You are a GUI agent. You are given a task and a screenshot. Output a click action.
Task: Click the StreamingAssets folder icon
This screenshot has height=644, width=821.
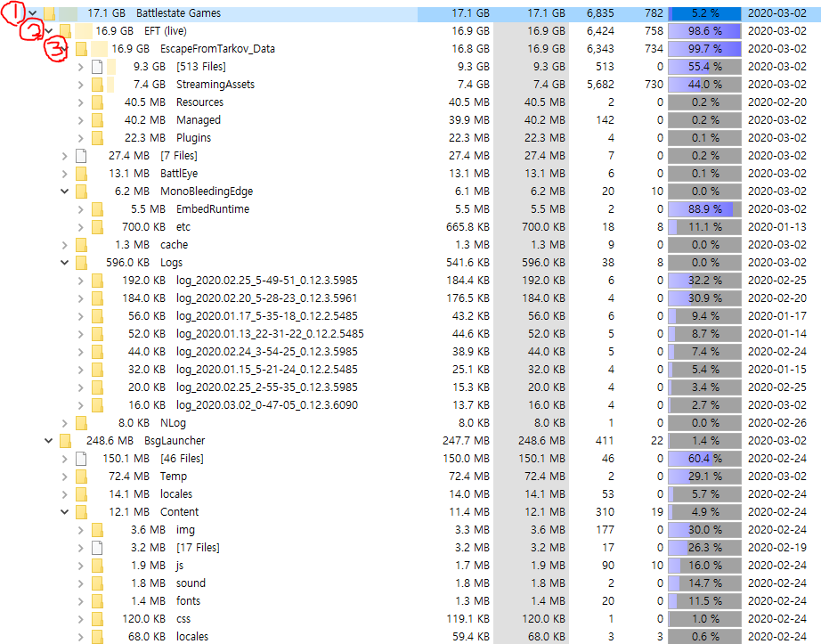click(x=97, y=85)
